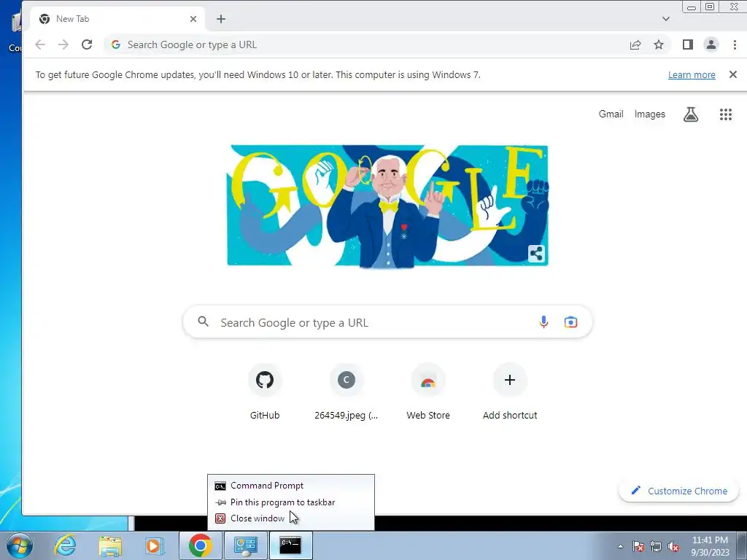Start voice search with the microphone
The height and width of the screenshot is (560, 747).
click(543, 322)
